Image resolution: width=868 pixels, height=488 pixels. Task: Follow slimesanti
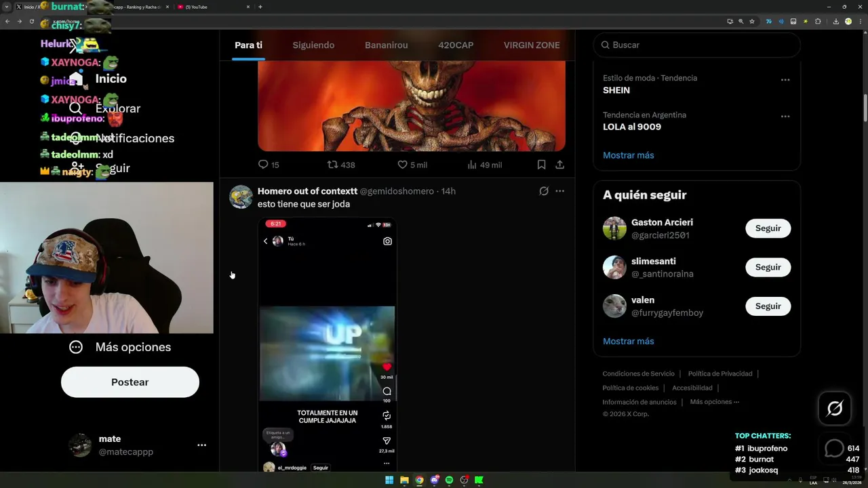[768, 267]
